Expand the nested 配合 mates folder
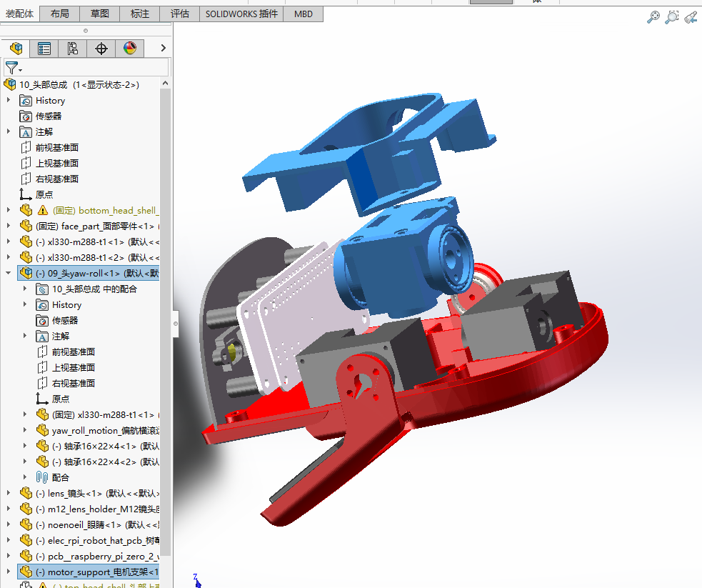 click(x=25, y=477)
